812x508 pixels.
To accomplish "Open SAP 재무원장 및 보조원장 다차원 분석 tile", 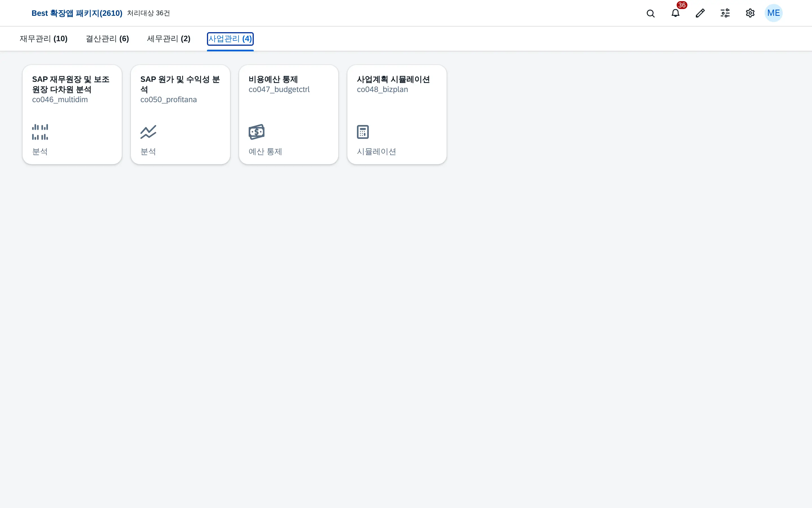I will [x=72, y=115].
